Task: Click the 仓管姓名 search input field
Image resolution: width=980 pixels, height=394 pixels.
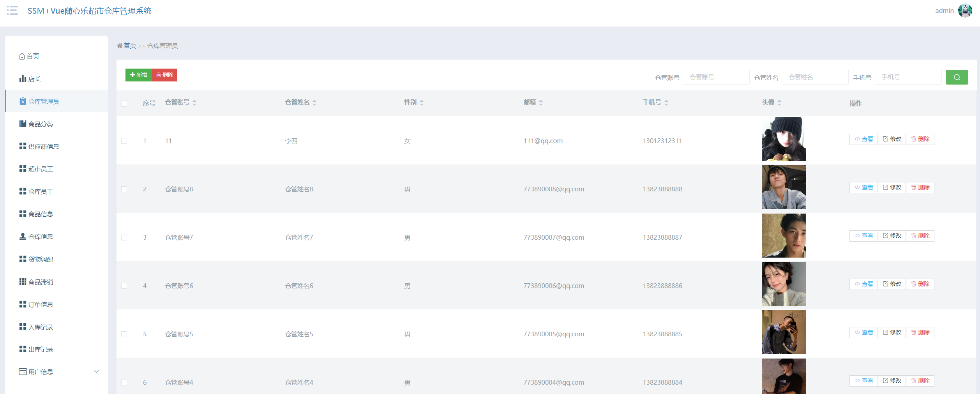Action: pos(815,77)
